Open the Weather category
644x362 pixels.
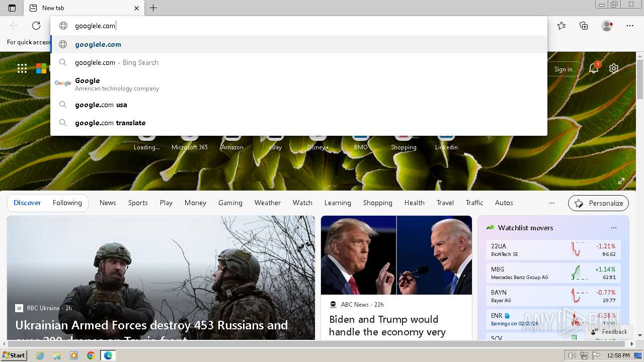point(268,203)
